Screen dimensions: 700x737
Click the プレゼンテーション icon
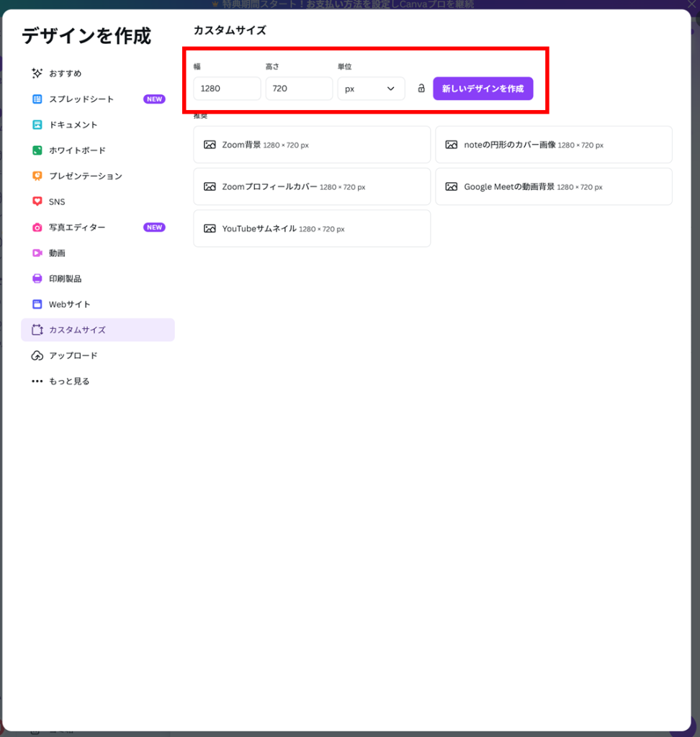pos(37,176)
